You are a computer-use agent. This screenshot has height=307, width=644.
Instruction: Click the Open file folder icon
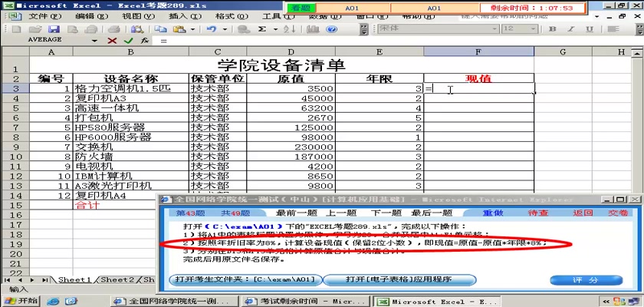click(x=35, y=29)
